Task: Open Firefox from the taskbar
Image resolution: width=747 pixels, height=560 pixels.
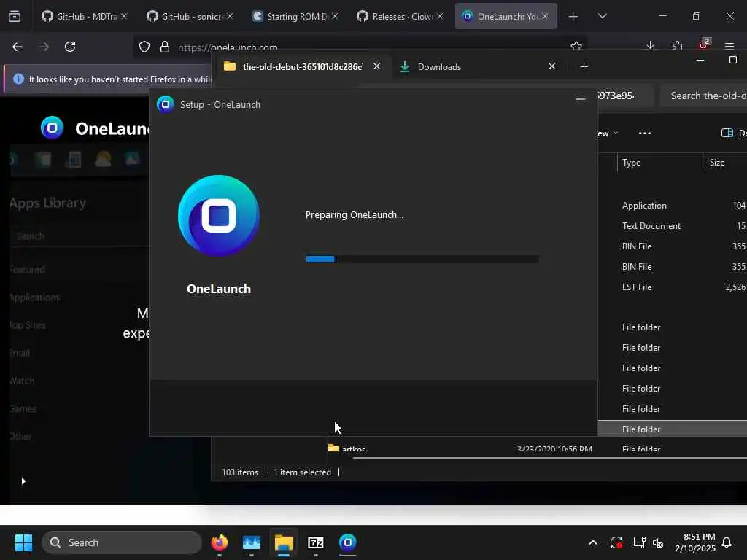Action: (x=219, y=542)
